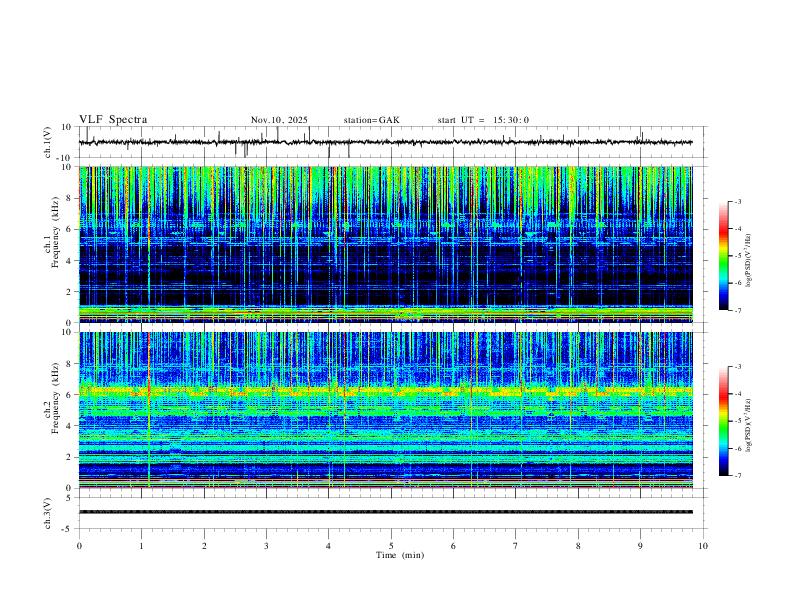Click the 'station=GAK' label

click(372, 120)
